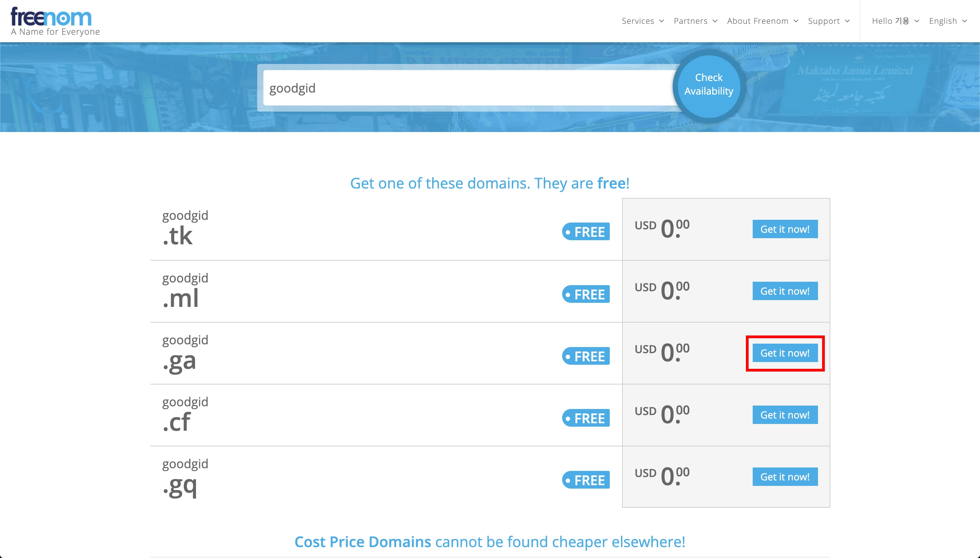Expand the English language selector

(x=948, y=21)
